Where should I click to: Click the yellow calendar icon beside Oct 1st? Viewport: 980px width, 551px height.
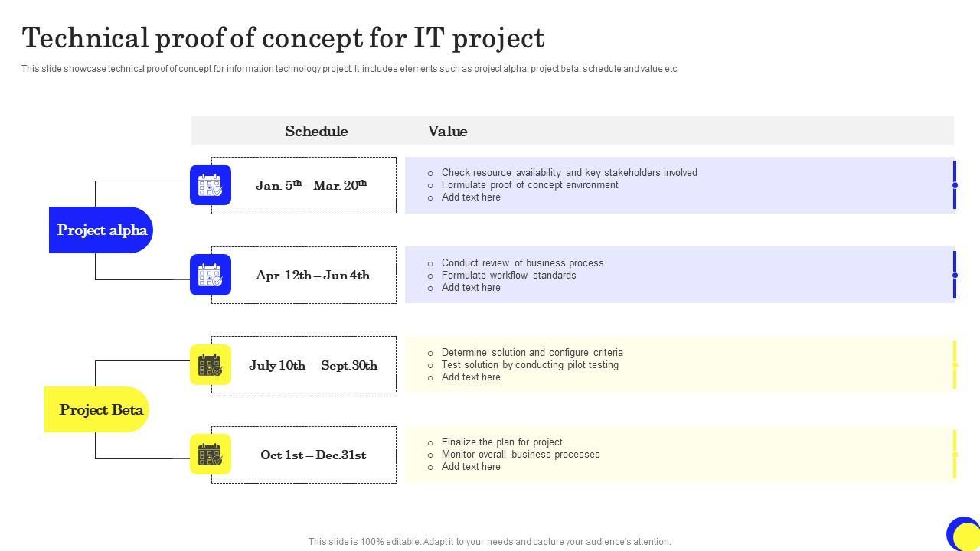pyautogui.click(x=211, y=455)
